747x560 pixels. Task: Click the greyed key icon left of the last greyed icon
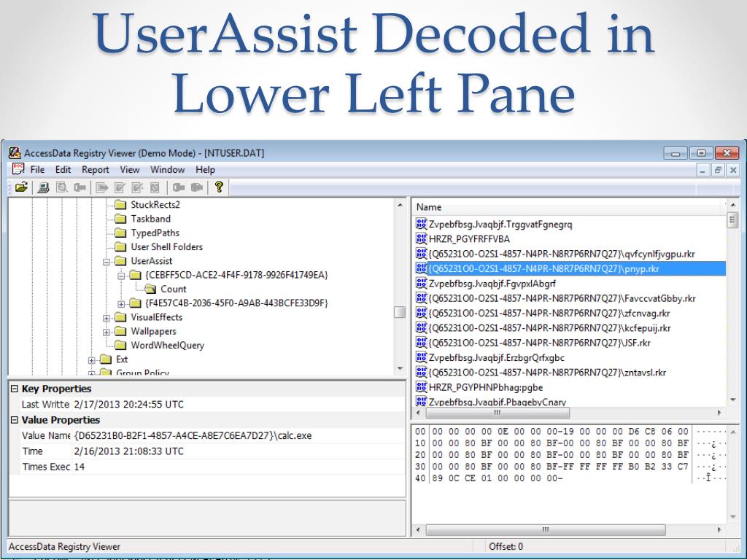pos(179,187)
